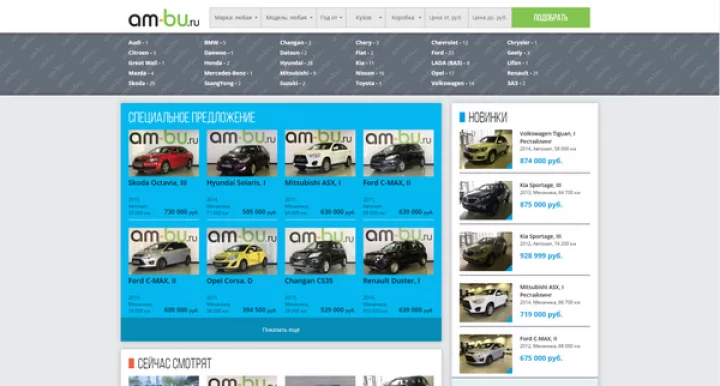Click the 874 000 руб. price
The width and height of the screenshot is (720, 386).
pyautogui.click(x=541, y=161)
